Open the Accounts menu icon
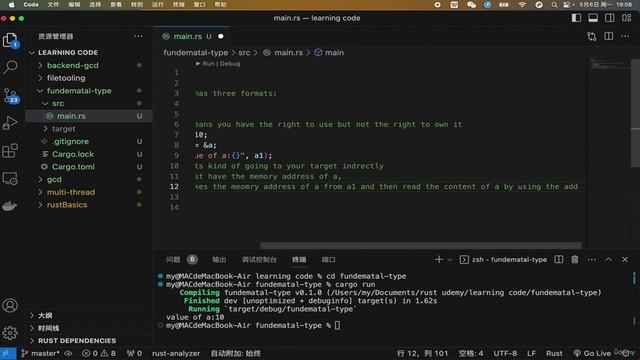 10,305
